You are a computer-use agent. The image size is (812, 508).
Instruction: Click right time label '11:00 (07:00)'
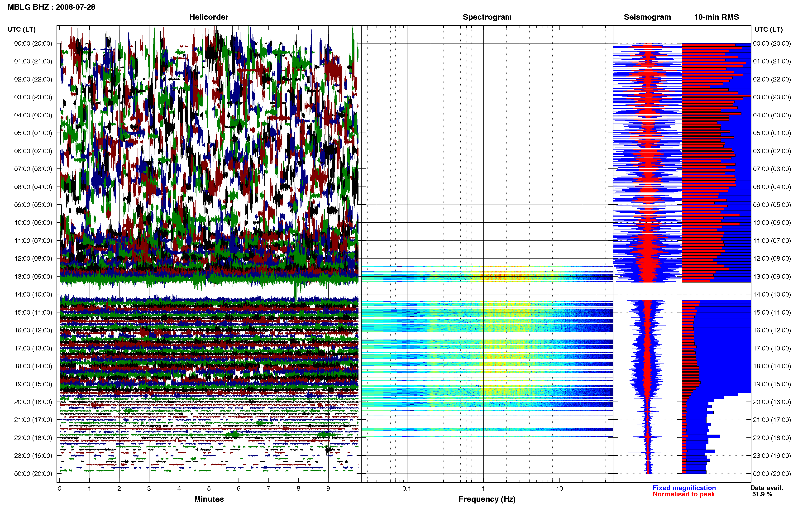[x=772, y=241]
